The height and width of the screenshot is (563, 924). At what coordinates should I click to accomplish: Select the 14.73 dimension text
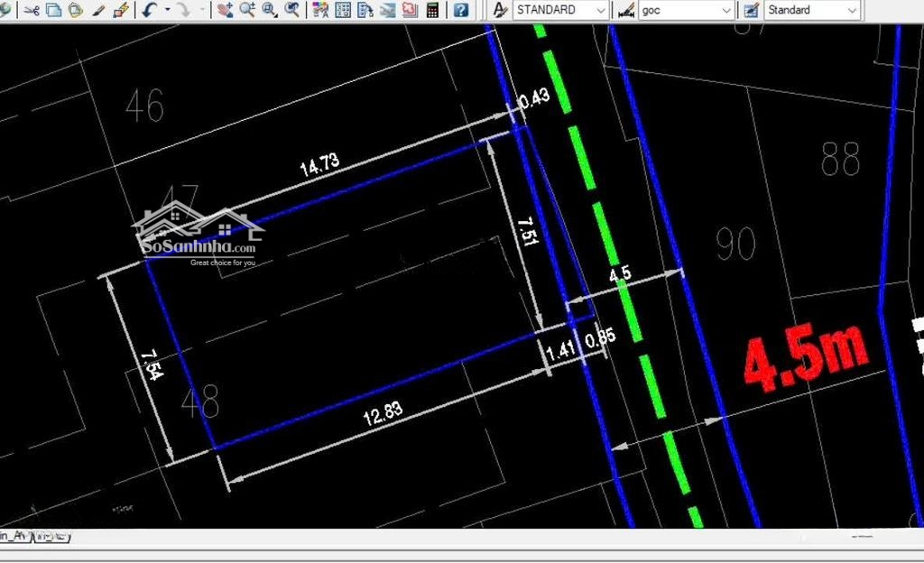pos(319,163)
